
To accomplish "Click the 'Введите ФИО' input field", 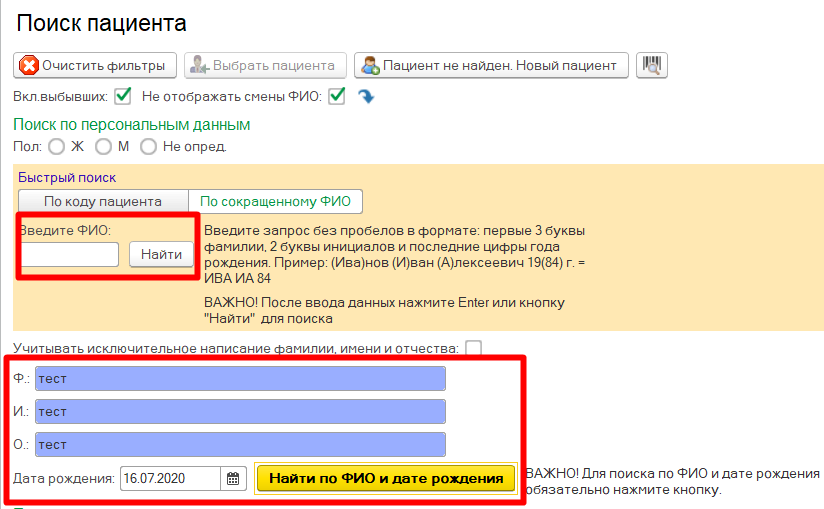I will coord(70,255).
